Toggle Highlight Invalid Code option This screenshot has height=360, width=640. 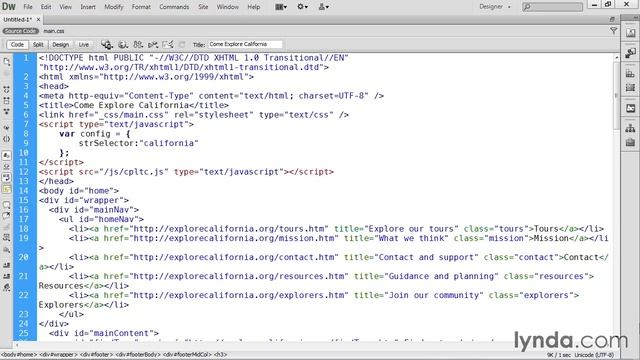7,167
